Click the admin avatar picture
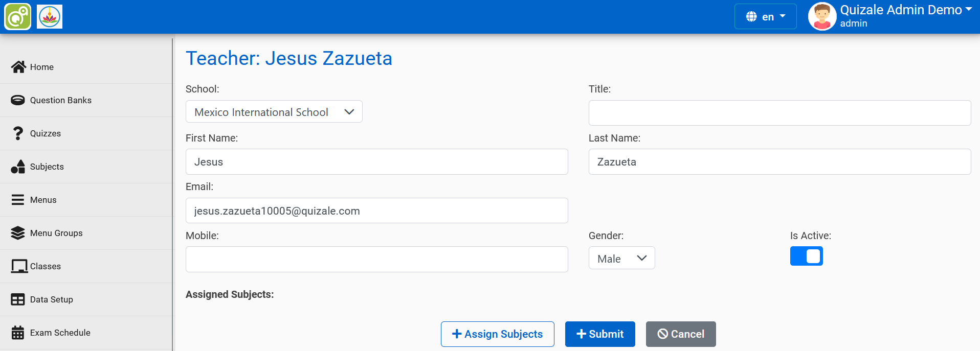 coord(821,16)
